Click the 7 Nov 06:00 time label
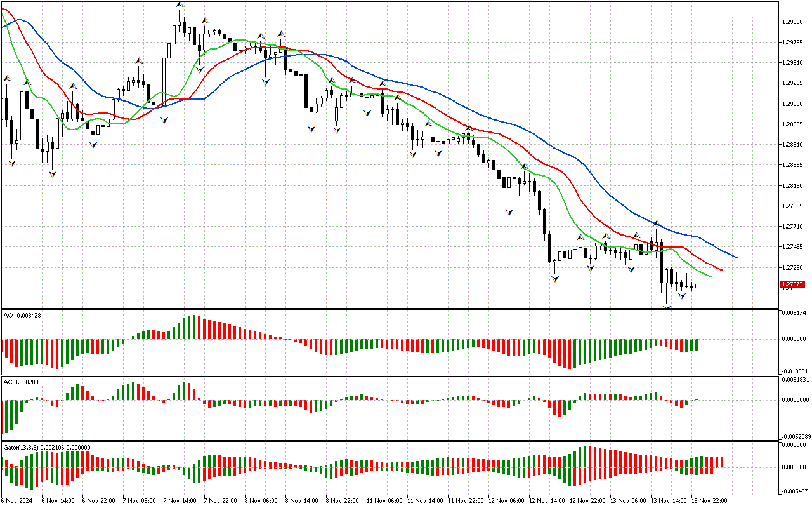This screenshot has width=812, height=508. (x=138, y=501)
